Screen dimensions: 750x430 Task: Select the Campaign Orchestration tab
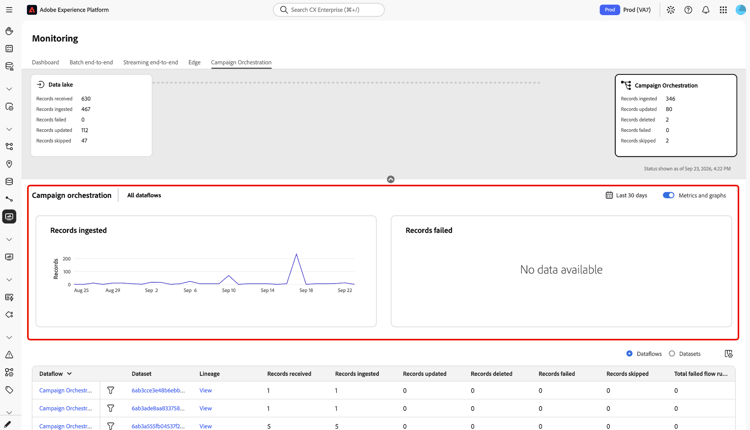click(241, 62)
